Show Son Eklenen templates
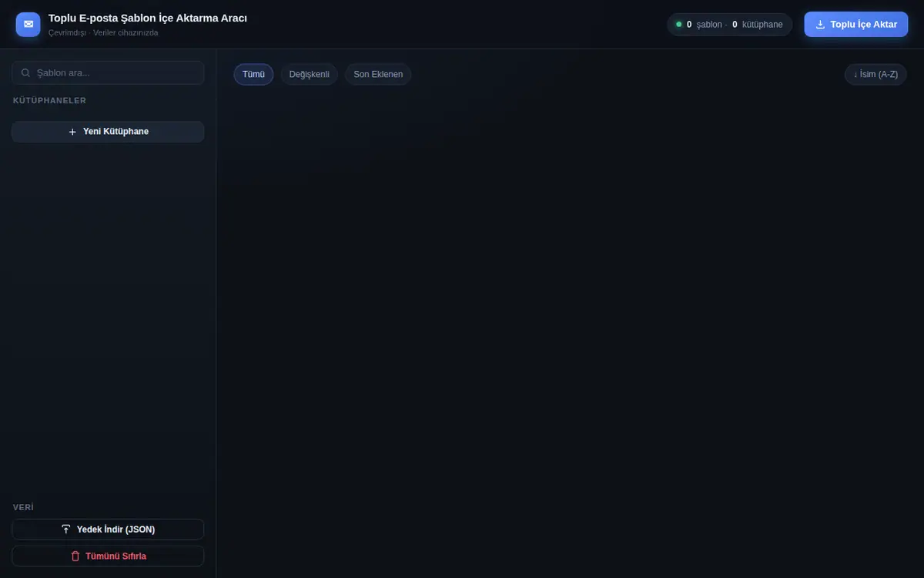The width and height of the screenshot is (924, 578). point(378,74)
